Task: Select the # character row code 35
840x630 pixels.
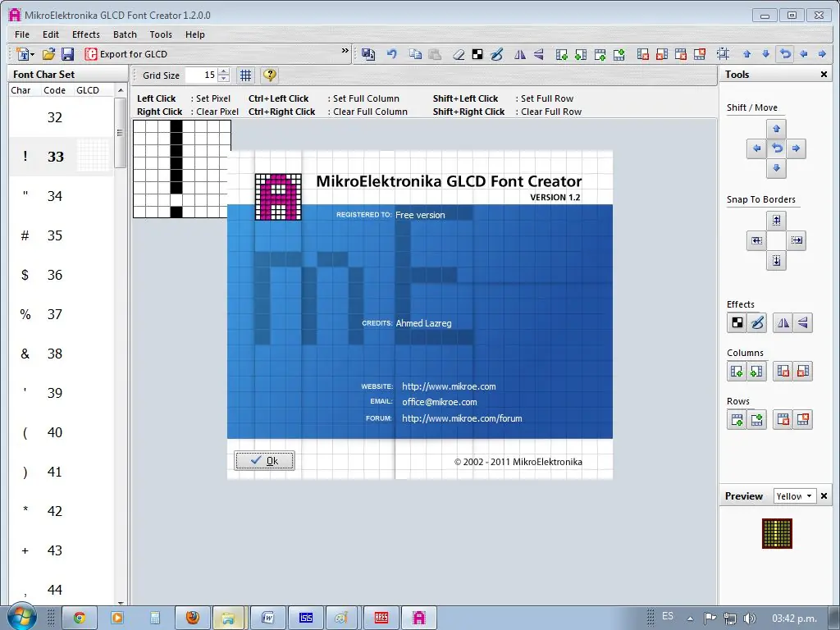Action: (61, 235)
